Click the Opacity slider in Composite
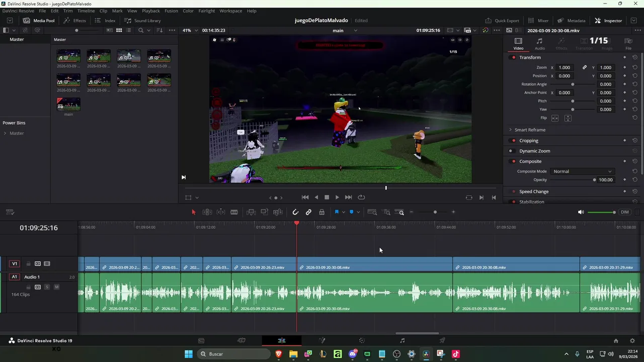The width and height of the screenshot is (644, 362). point(573,180)
